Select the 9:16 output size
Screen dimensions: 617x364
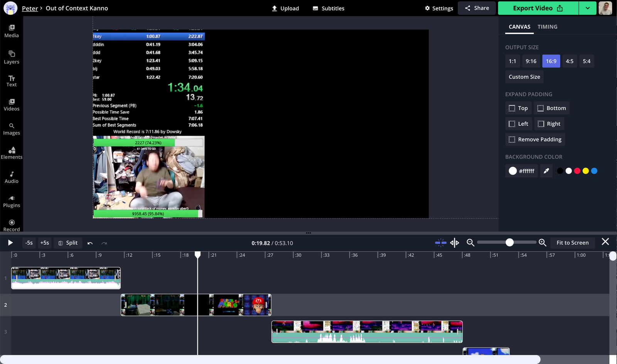click(x=531, y=61)
